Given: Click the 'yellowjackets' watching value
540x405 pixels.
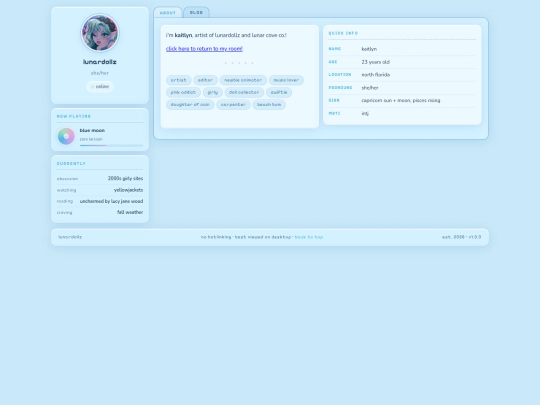Looking at the screenshot, I should click(128, 190).
